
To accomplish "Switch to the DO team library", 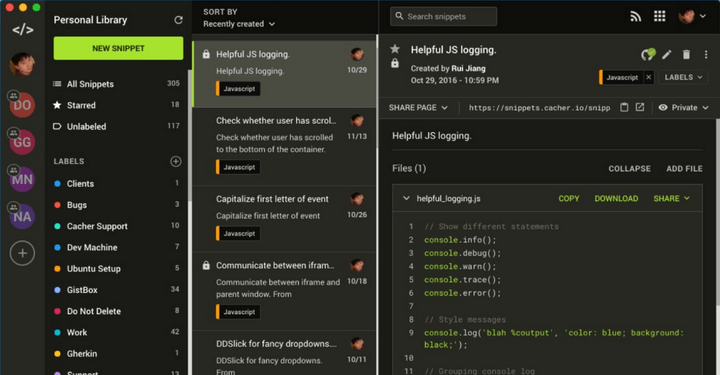I will pos(22,105).
